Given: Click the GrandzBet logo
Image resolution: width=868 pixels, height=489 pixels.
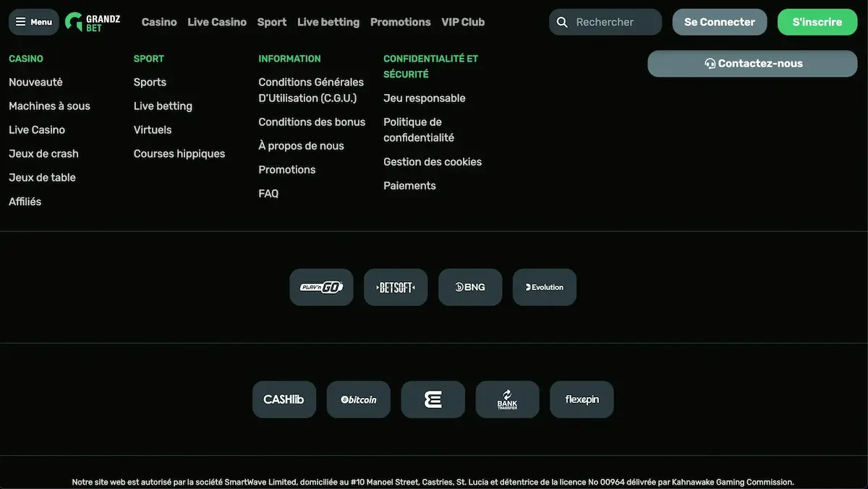Looking at the screenshot, I should [x=93, y=22].
